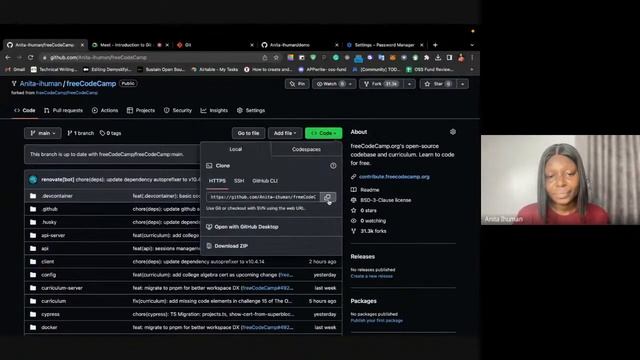Click Publish your first package link
Screen dimensions: 640x360
click(x=377, y=321)
